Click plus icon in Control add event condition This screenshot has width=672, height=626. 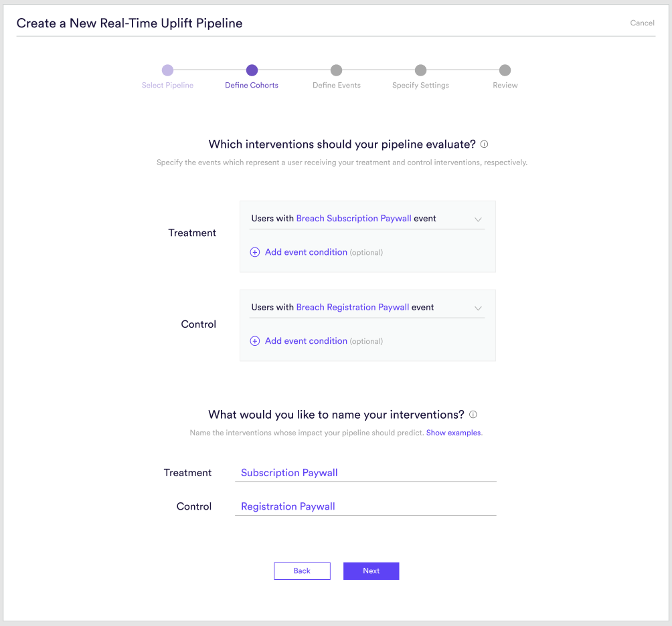coord(254,341)
